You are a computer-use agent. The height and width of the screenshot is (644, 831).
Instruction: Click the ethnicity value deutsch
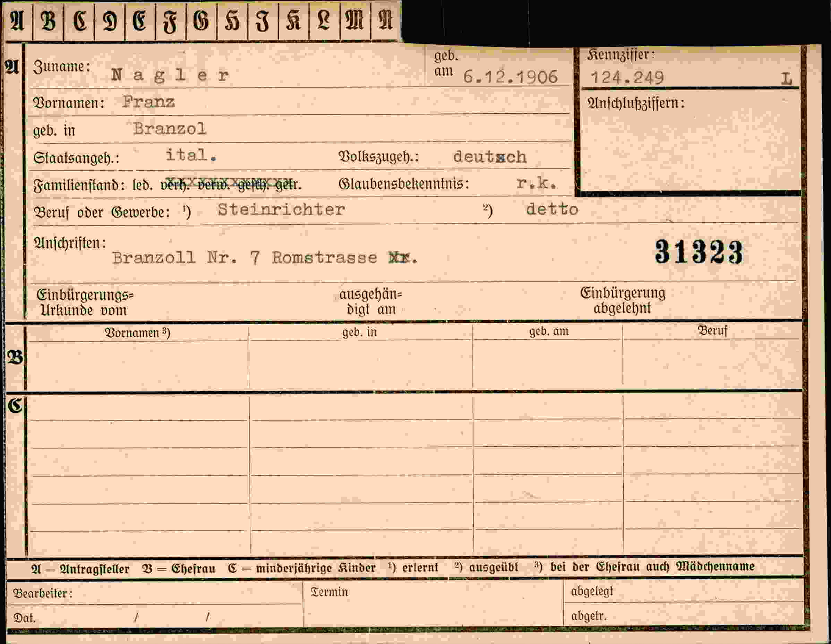490,157
